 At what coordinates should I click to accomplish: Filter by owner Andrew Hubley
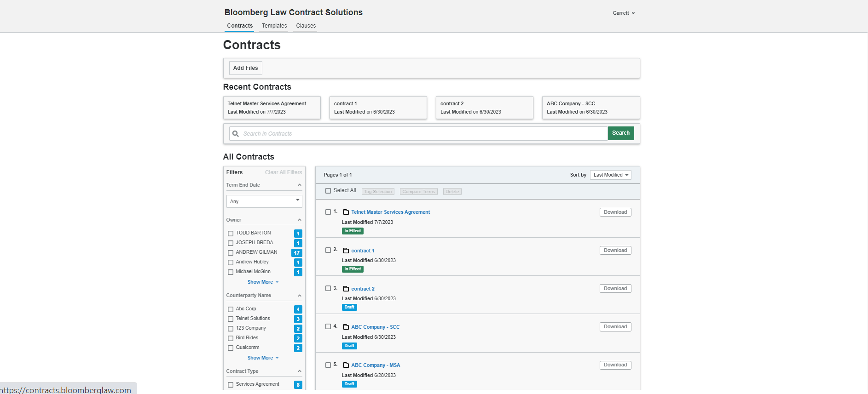[x=231, y=263]
